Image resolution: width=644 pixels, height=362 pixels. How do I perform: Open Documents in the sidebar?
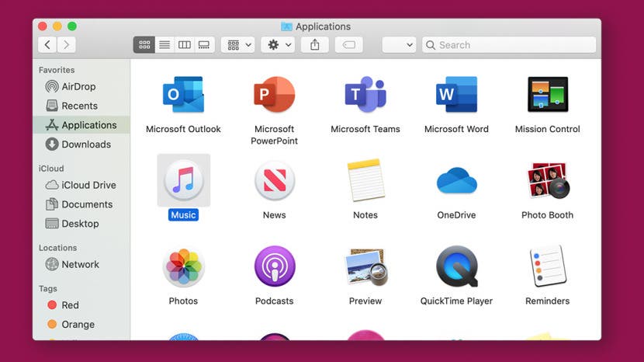(81, 204)
